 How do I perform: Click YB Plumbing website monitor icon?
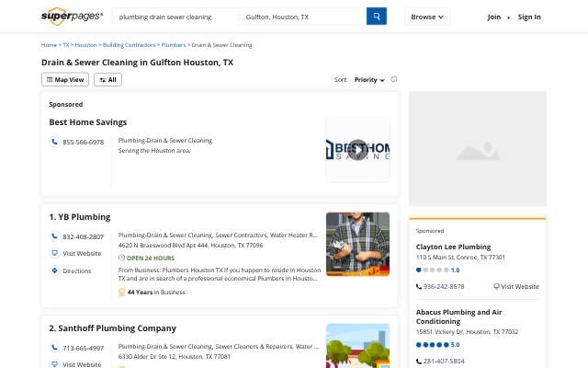(x=55, y=253)
